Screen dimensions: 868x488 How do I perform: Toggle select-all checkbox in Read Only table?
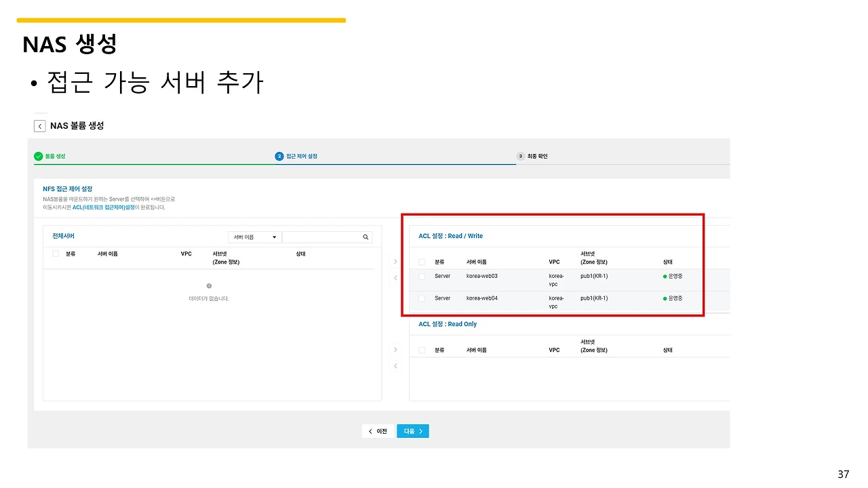[422, 350]
